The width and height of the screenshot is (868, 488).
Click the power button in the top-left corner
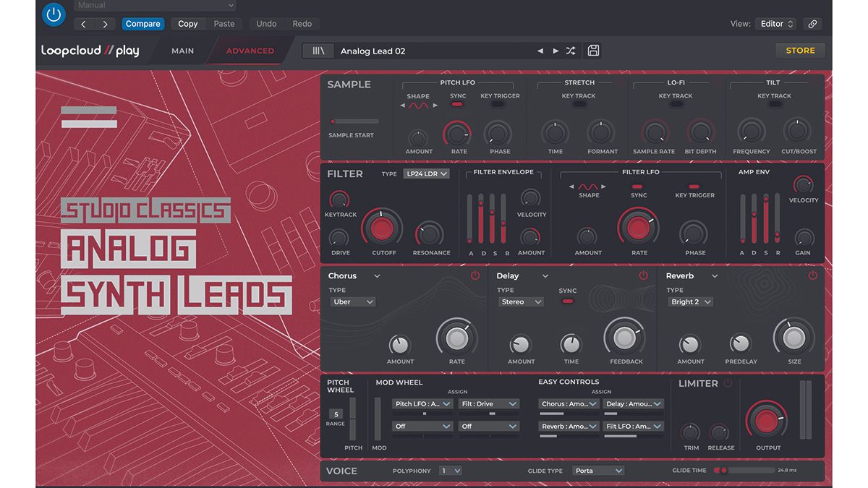(54, 14)
